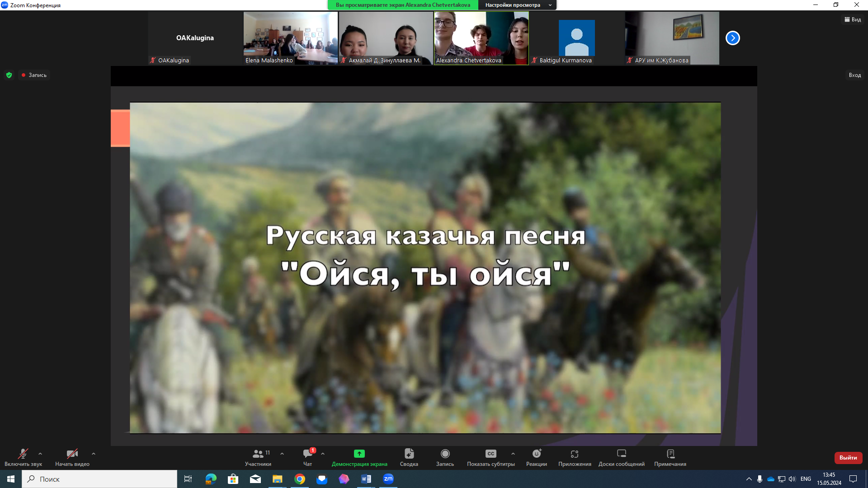Show next participants with blue arrow
This screenshot has height=488, width=868.
click(x=732, y=38)
